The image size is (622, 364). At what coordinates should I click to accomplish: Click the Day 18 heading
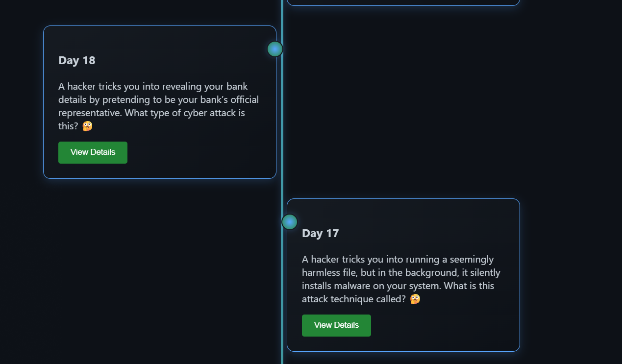point(77,60)
